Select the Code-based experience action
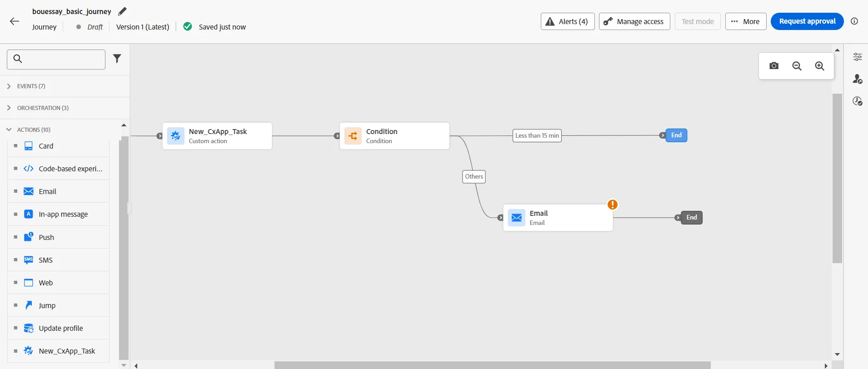This screenshot has width=868, height=369. coord(59,169)
